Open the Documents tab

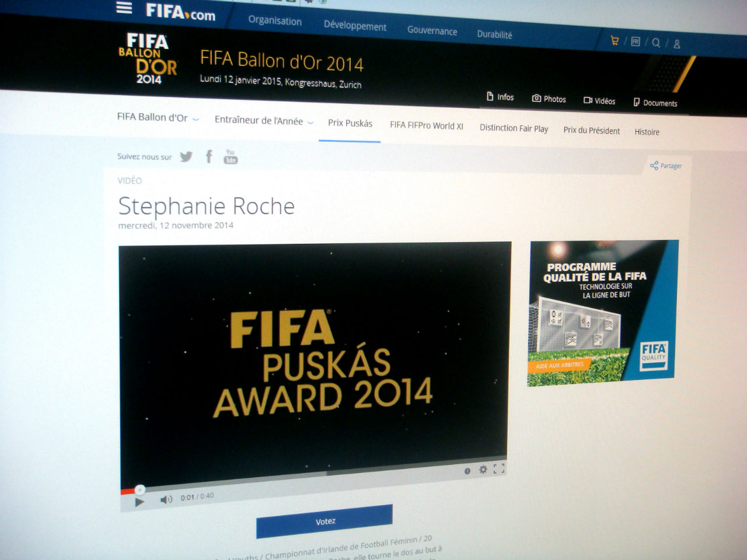click(x=655, y=103)
